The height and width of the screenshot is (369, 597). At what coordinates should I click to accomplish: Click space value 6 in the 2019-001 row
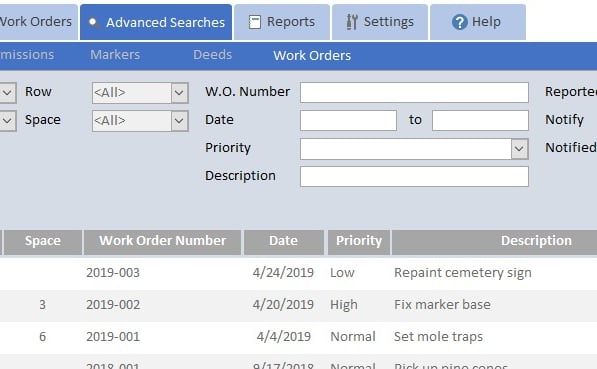coord(42,337)
